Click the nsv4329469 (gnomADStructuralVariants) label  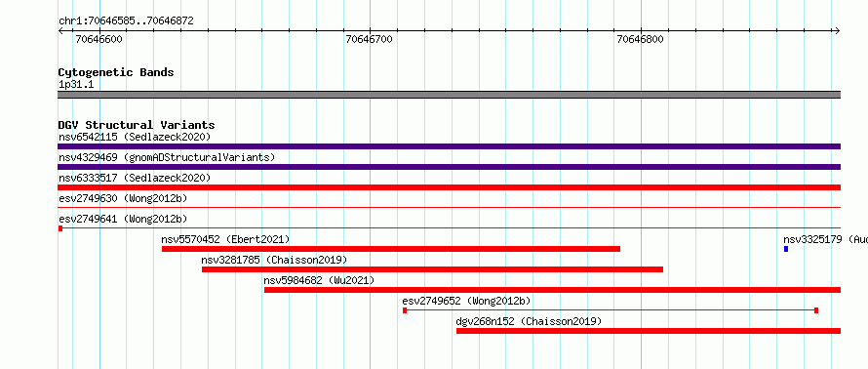[x=167, y=157]
